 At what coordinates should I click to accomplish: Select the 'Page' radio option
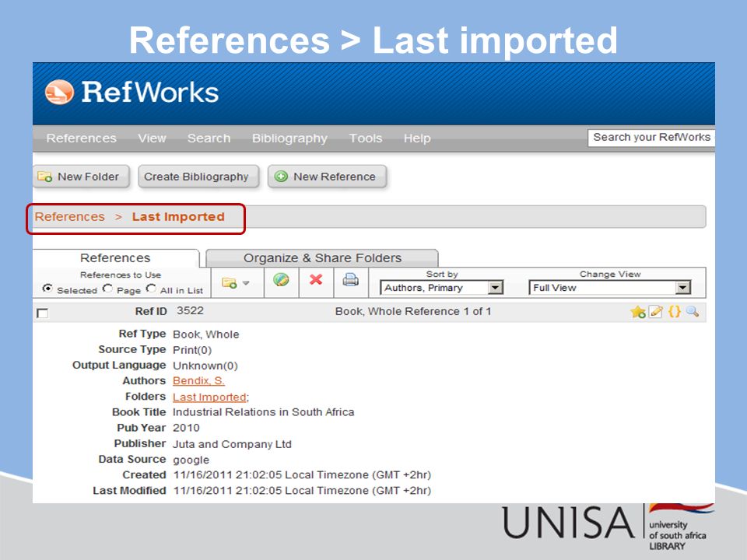[x=107, y=289]
